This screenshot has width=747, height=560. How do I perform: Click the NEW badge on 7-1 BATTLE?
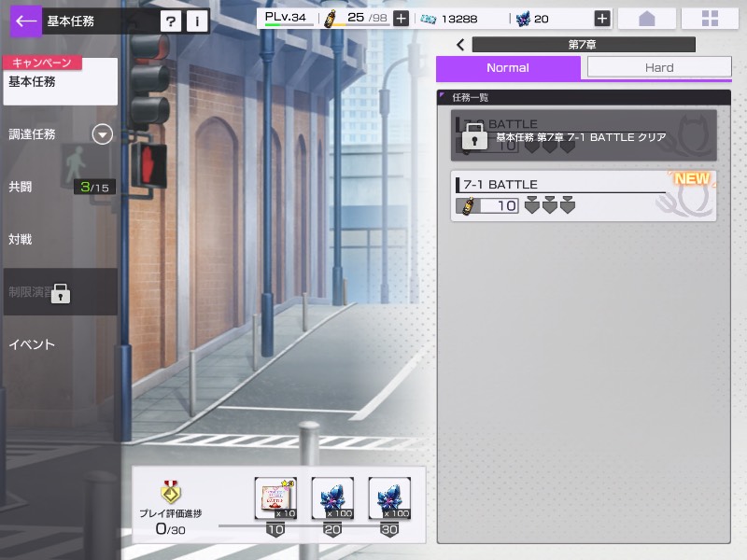click(692, 178)
